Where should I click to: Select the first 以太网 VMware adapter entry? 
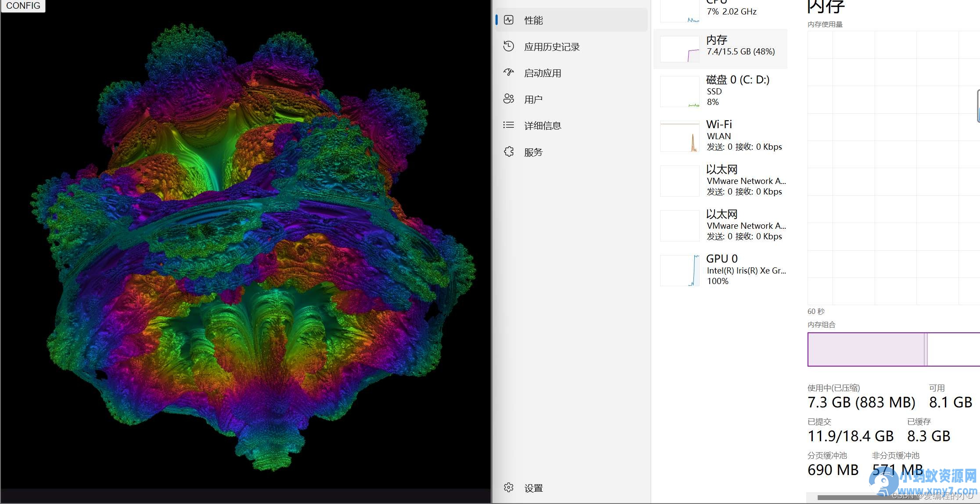[x=720, y=180]
